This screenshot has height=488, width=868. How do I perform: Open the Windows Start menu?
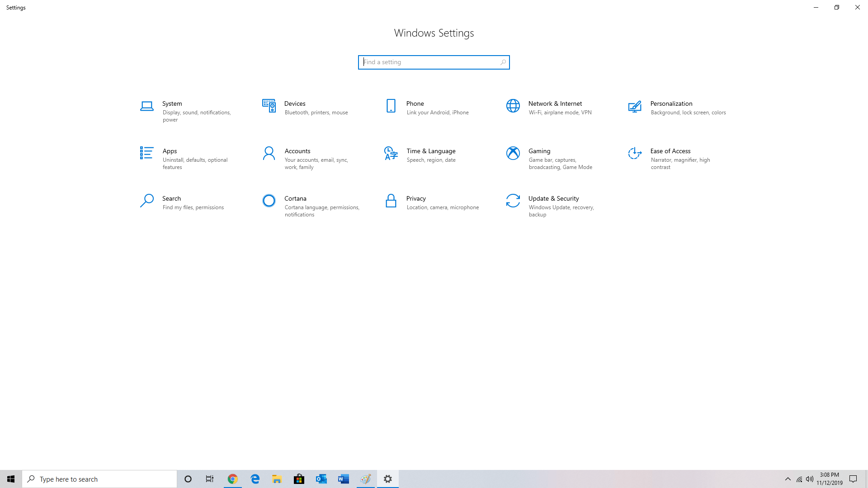[11, 479]
